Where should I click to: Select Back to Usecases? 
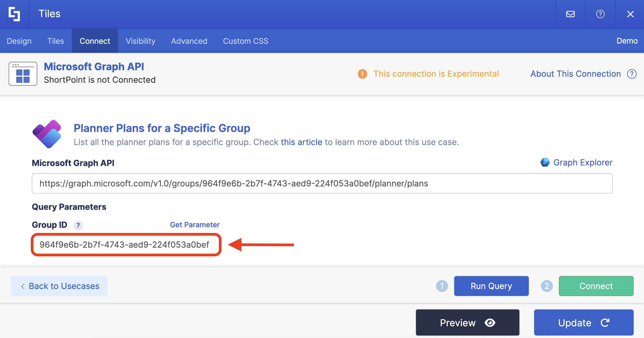click(x=59, y=286)
